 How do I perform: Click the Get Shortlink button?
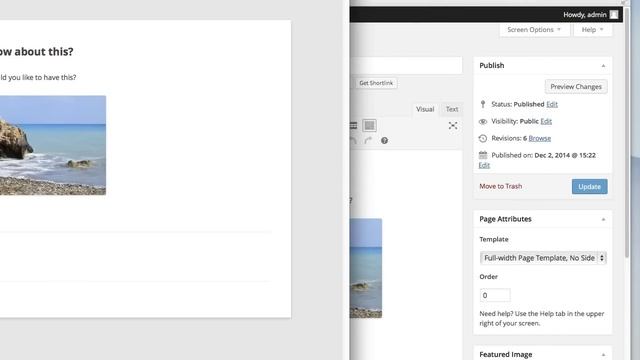tap(376, 83)
